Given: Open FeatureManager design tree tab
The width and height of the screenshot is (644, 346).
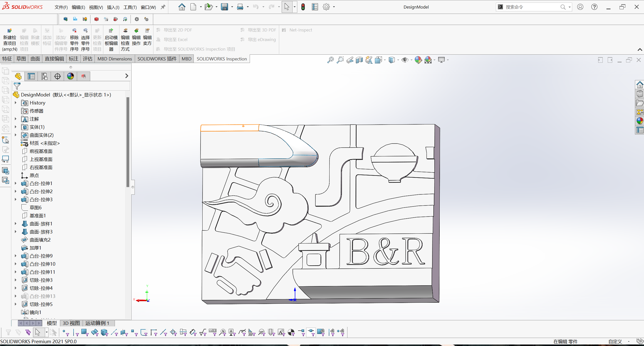Looking at the screenshot, I should pos(18,76).
